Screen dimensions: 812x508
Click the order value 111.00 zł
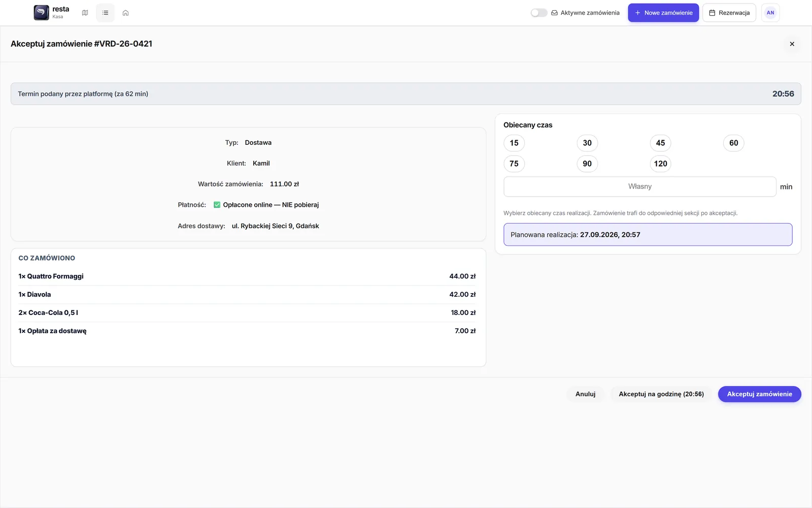click(x=284, y=184)
